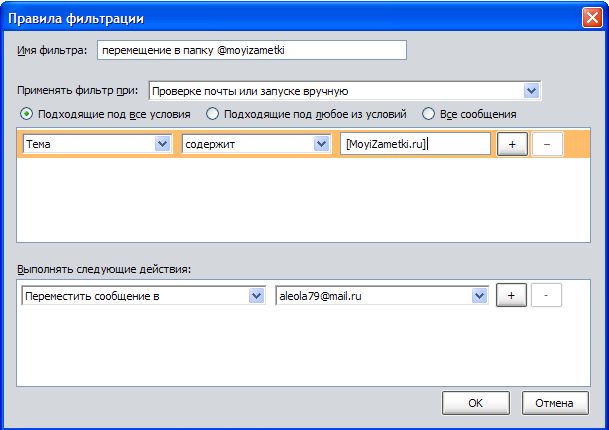609x430 pixels.
Task: Open the Переместить сообщение в action dropdown
Action: point(144,296)
